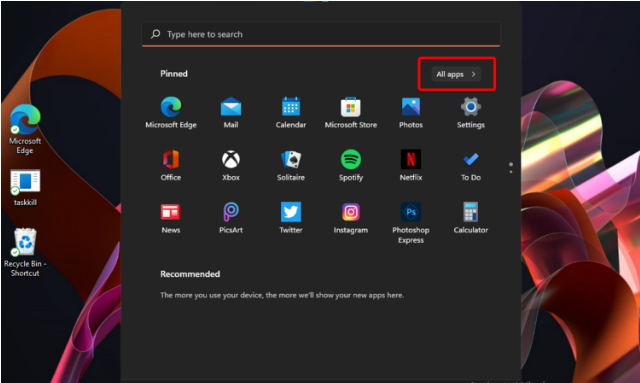
Task: Select Microsoft Edge desktop shortcut
Action: click(25, 129)
